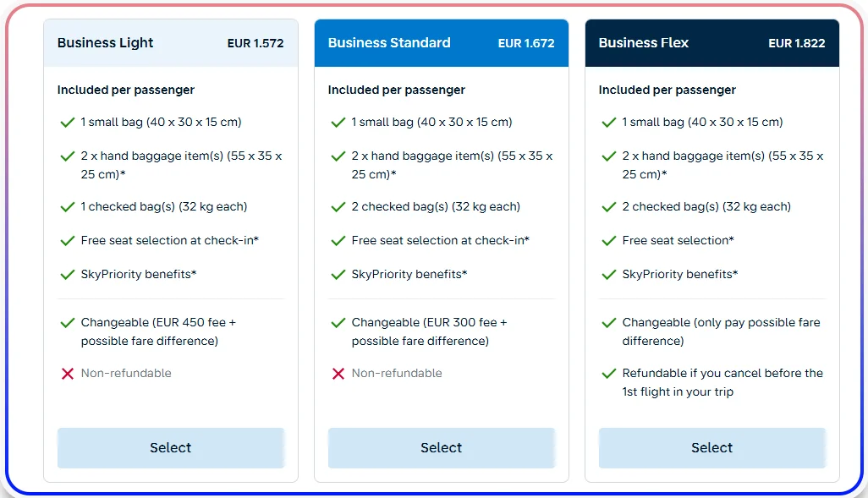Viewport: 868px width, 498px height.
Task: Click the EUR 1.822 price label
Action: click(x=797, y=42)
